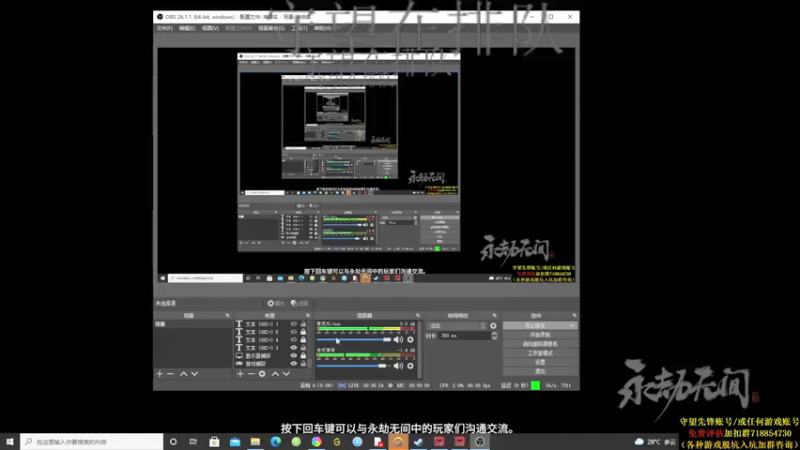Open the 视图(V) menu

click(x=210, y=29)
